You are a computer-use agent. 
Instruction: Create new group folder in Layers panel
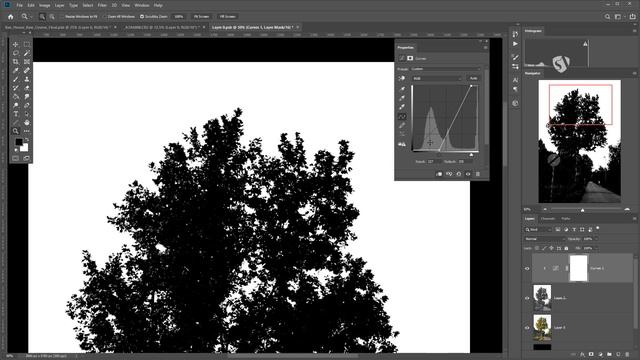click(x=609, y=354)
